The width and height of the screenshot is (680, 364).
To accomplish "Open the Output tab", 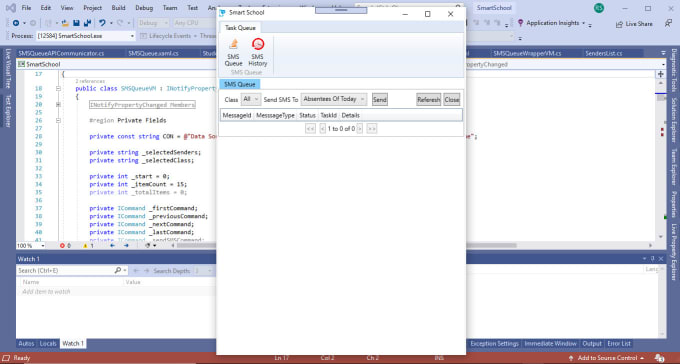I will point(592,344).
